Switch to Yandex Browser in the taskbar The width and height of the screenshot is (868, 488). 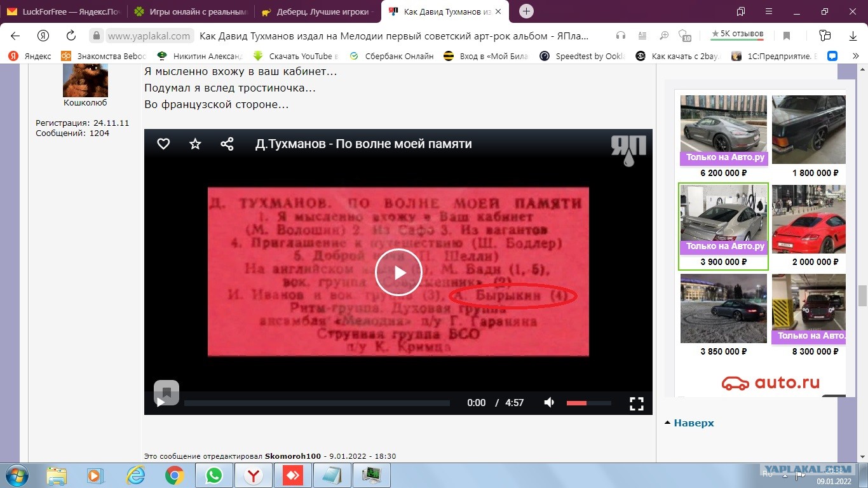click(x=254, y=475)
